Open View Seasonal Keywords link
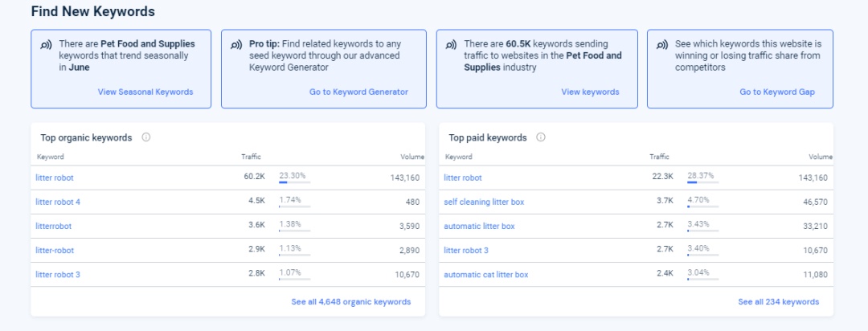 click(145, 92)
